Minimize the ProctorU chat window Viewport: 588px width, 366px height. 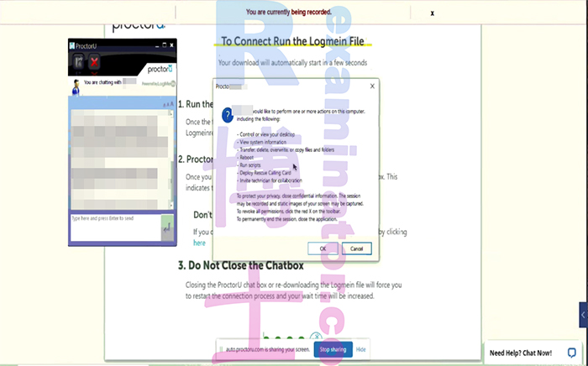(157, 45)
